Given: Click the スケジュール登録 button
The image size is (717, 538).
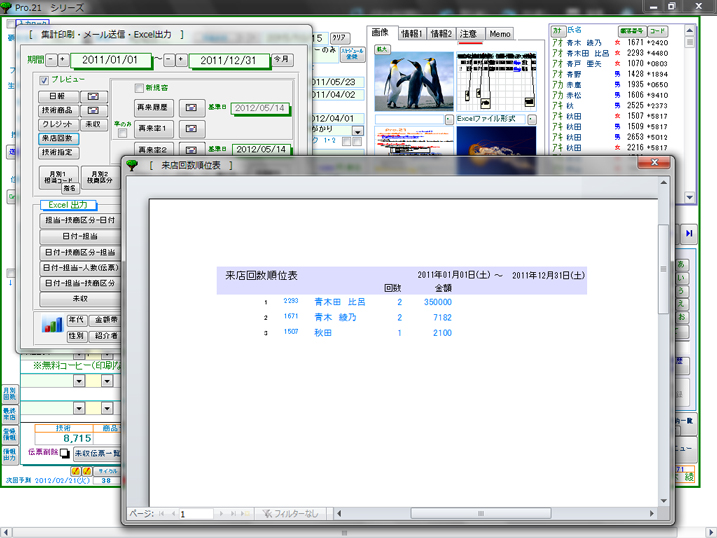Looking at the screenshot, I should pyautogui.click(x=352, y=54).
